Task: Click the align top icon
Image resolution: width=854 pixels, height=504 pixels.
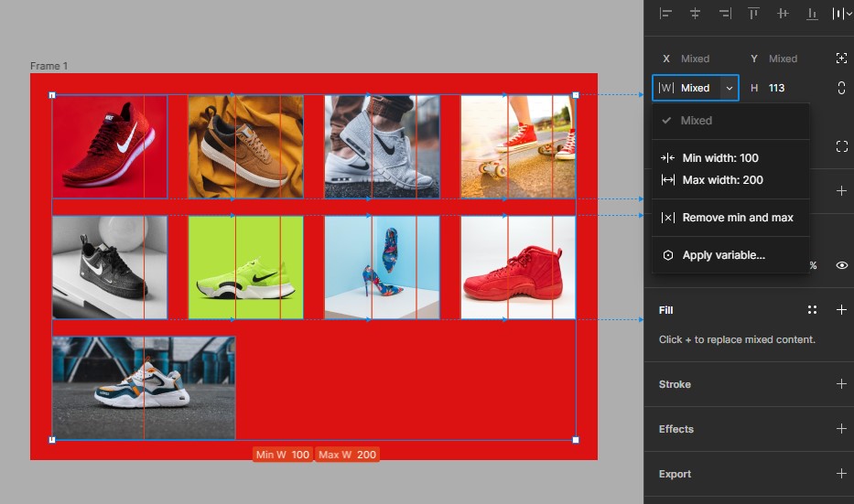Action: (754, 14)
